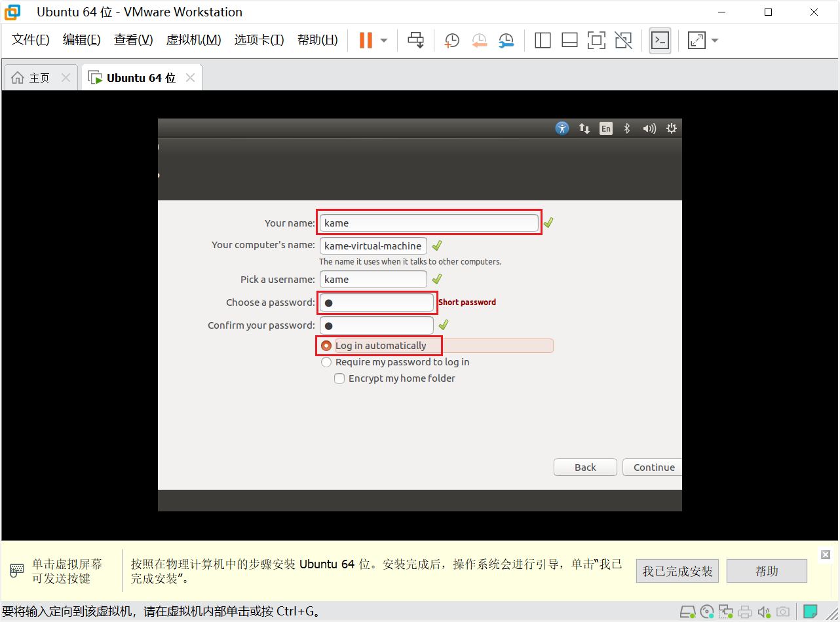Viewport: 840px width, 622px height.
Task: Click the 我已完成安装 button
Action: tap(678, 571)
